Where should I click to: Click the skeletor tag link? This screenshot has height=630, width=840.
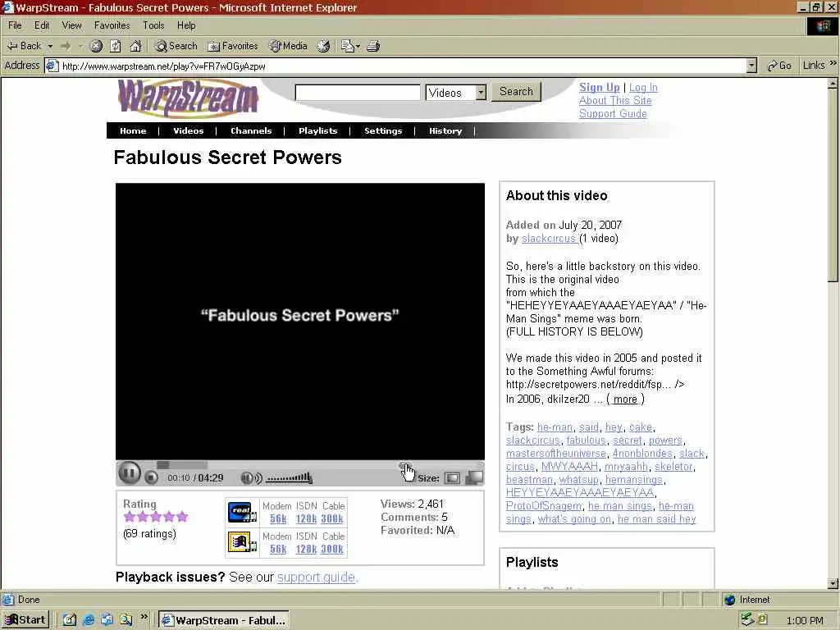[x=674, y=467]
